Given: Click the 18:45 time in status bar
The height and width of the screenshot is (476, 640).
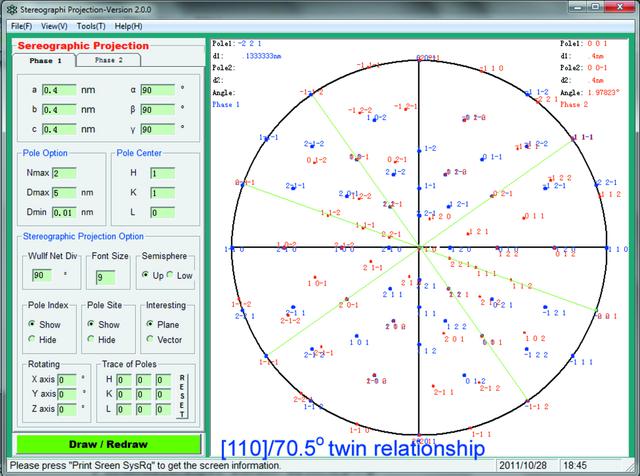Looking at the screenshot, I should (x=575, y=465).
